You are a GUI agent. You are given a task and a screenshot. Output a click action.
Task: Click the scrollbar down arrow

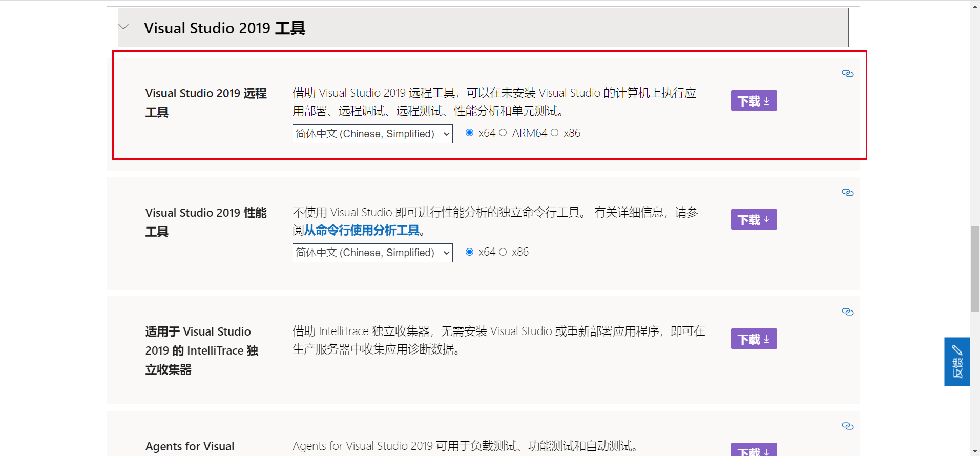click(975, 451)
